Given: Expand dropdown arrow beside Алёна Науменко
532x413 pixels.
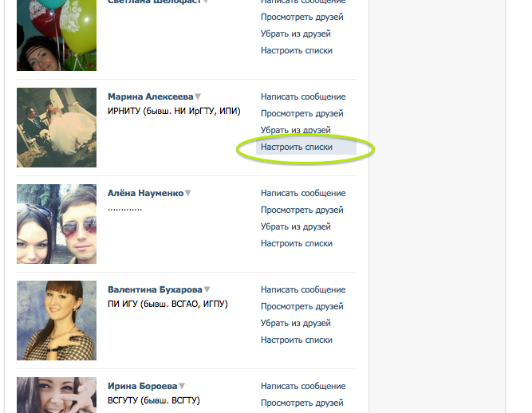Looking at the screenshot, I should [188, 193].
